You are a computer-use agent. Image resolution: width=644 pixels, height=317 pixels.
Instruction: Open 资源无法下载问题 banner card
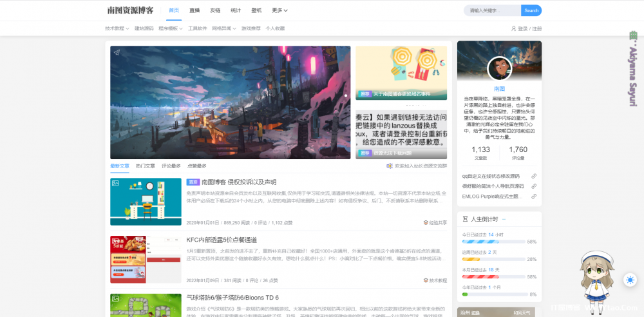[401, 135]
